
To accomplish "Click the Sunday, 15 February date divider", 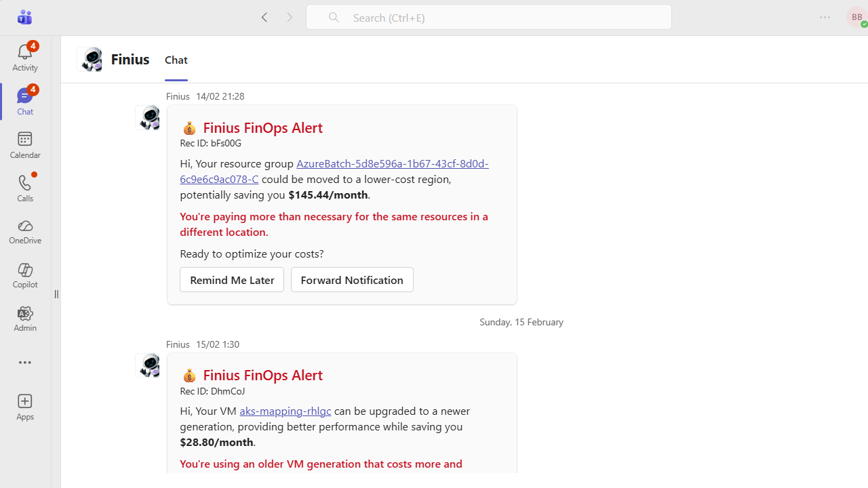I will [x=521, y=322].
